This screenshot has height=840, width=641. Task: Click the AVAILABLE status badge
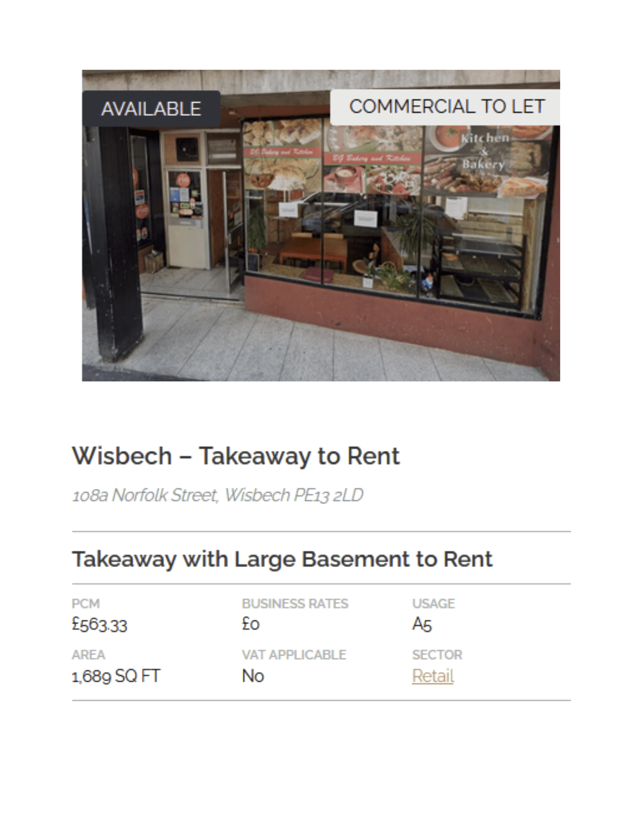(151, 109)
